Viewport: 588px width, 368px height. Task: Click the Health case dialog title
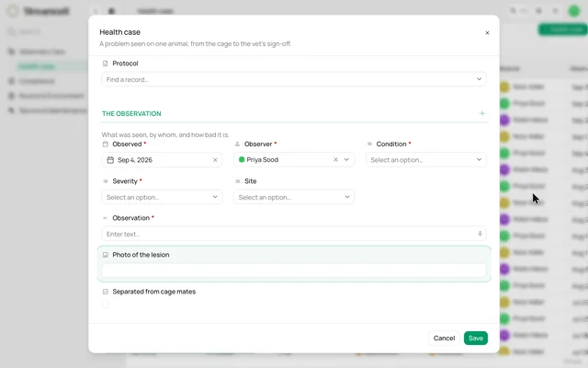(x=120, y=32)
